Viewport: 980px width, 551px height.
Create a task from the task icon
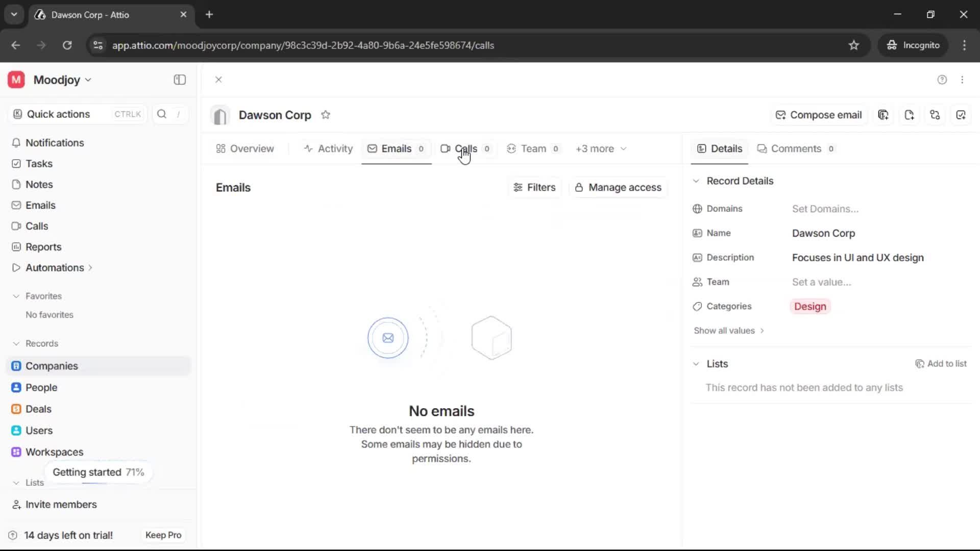(962, 115)
